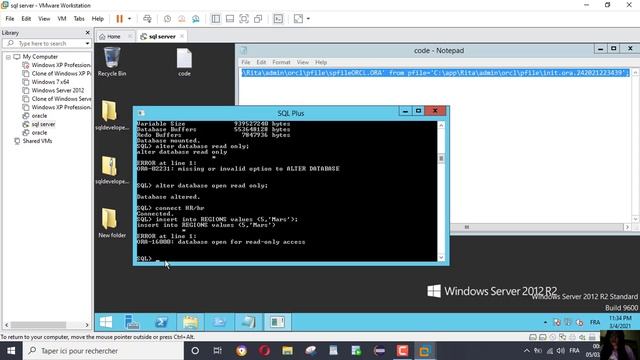This screenshot has width=640, height=360.
Task: Open PowerShell on guest taskbar
Action: point(161,322)
